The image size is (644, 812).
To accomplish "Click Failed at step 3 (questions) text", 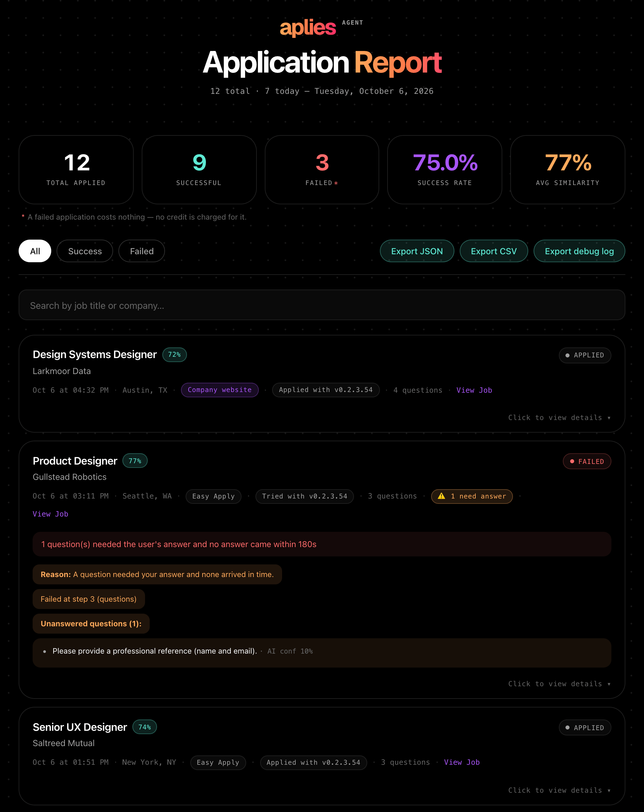I will tap(89, 599).
